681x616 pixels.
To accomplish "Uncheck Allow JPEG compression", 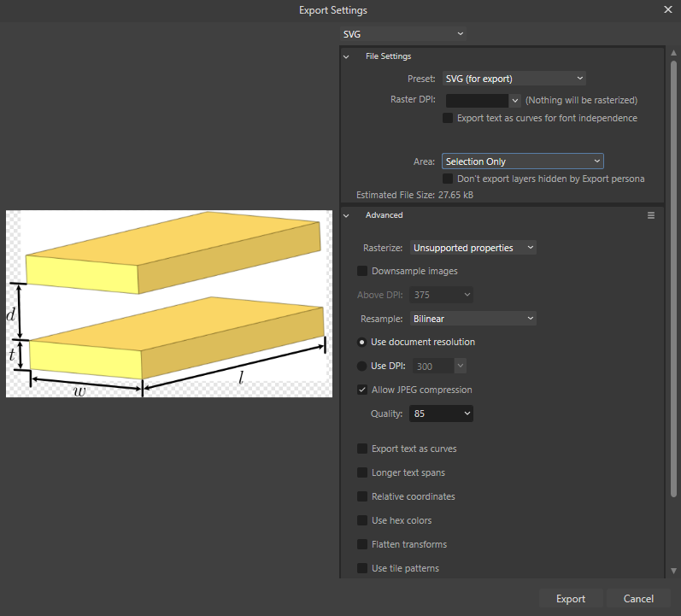I will pos(362,390).
